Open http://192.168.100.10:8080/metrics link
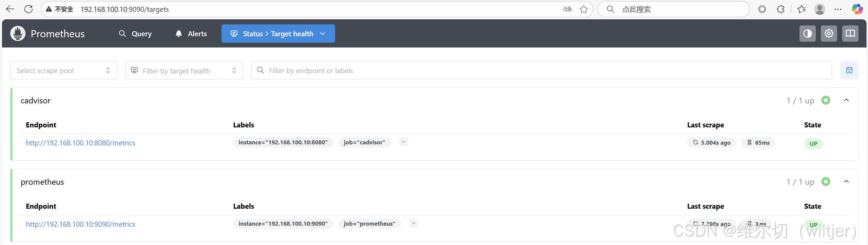This screenshot has width=868, height=245. [80, 143]
